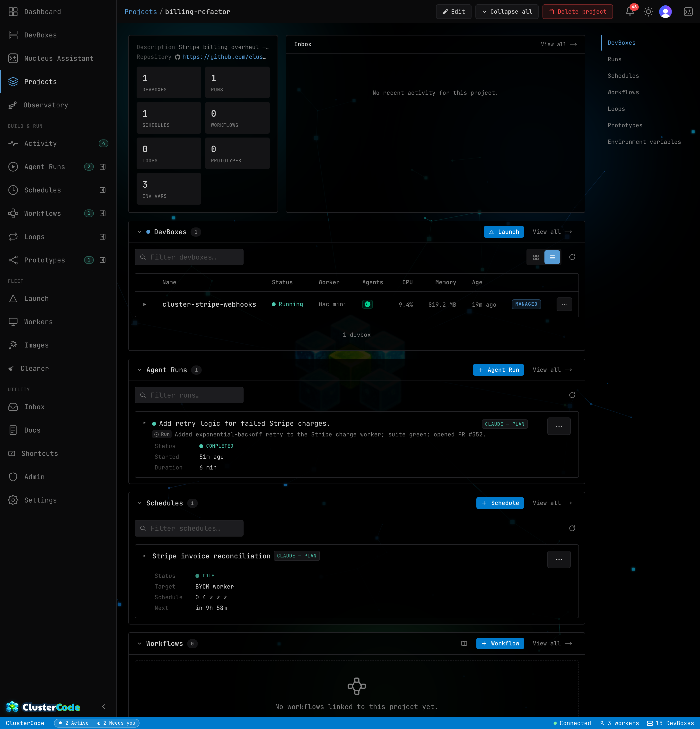Open Loops in side panel icon
Screen dimensions: 700x729
(x=103, y=236)
